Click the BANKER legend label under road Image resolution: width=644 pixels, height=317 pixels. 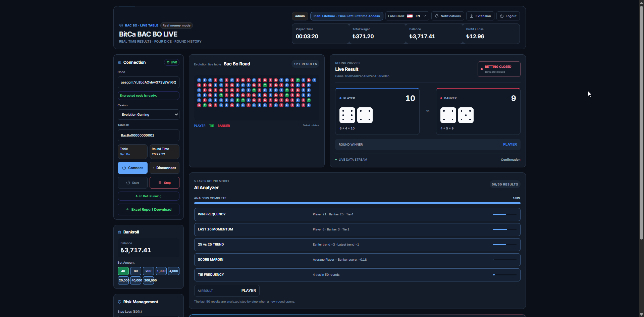coord(224,126)
